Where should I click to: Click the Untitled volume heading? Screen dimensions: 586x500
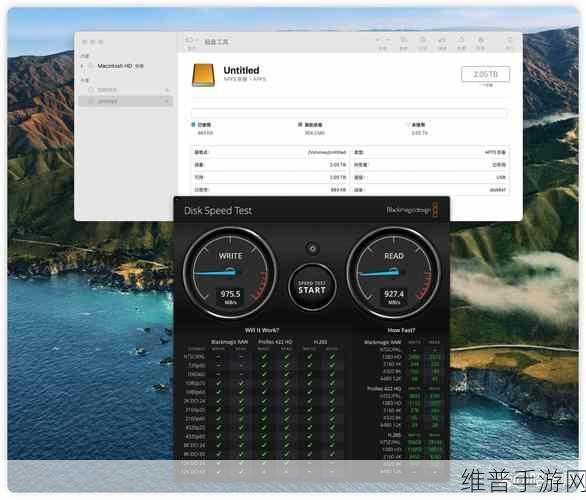(241, 70)
